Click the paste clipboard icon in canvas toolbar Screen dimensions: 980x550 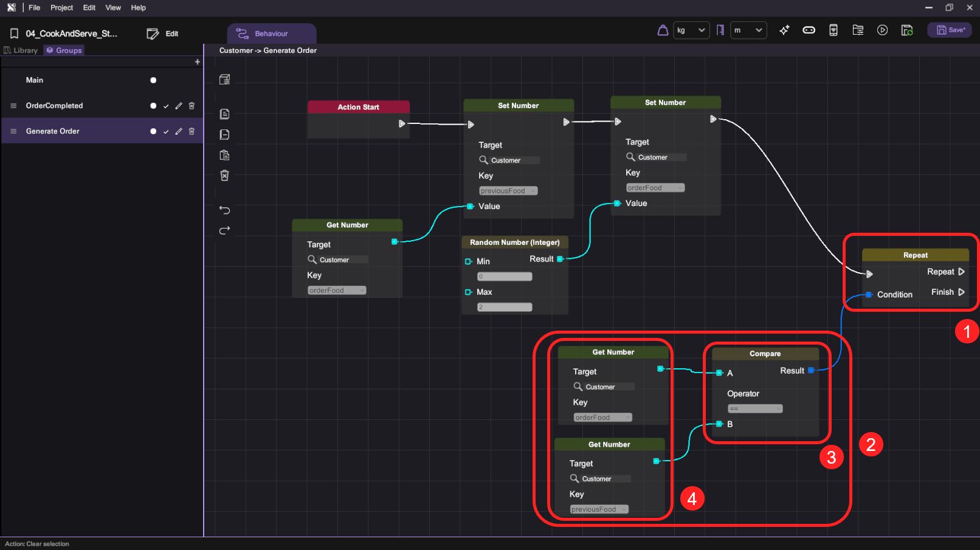click(224, 155)
